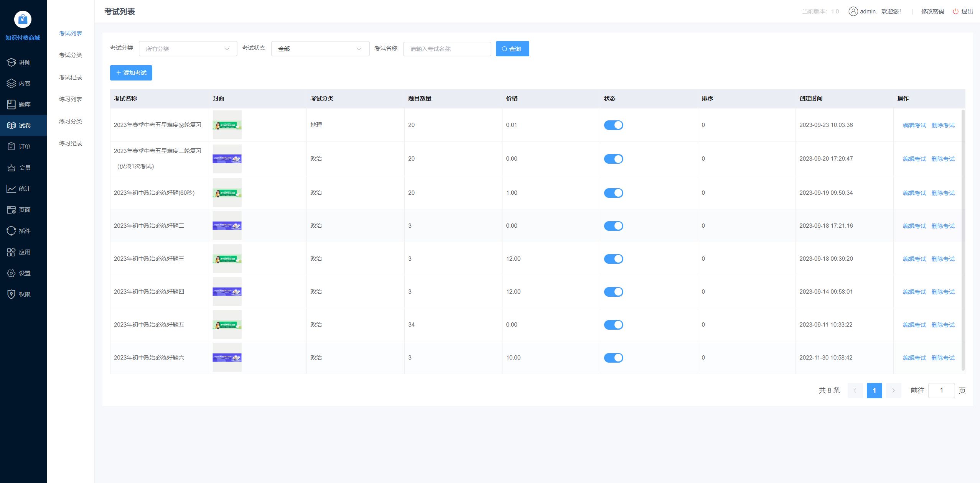Open 订单 clipboard icon in sidebar
Image resolution: width=980 pixels, height=483 pixels.
click(11, 146)
